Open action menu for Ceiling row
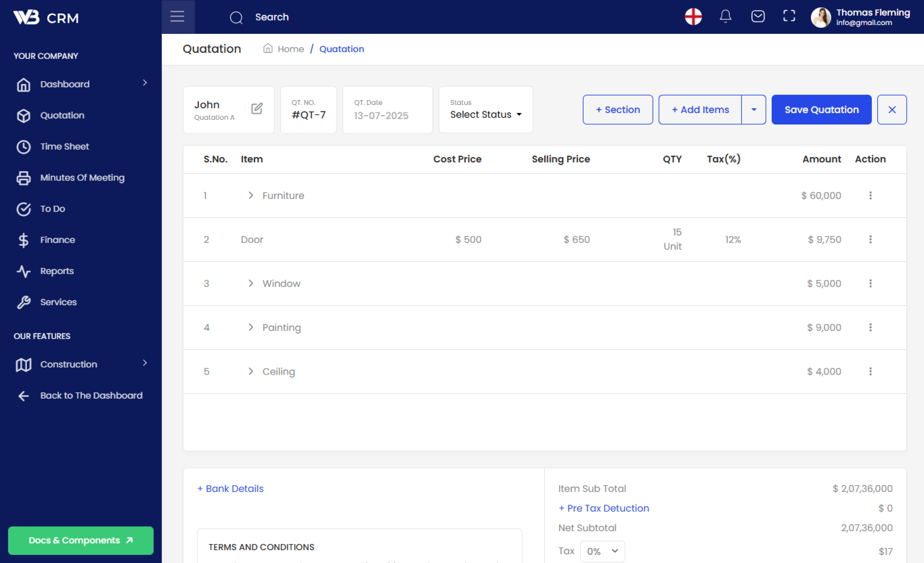The image size is (924, 563). [x=870, y=371]
